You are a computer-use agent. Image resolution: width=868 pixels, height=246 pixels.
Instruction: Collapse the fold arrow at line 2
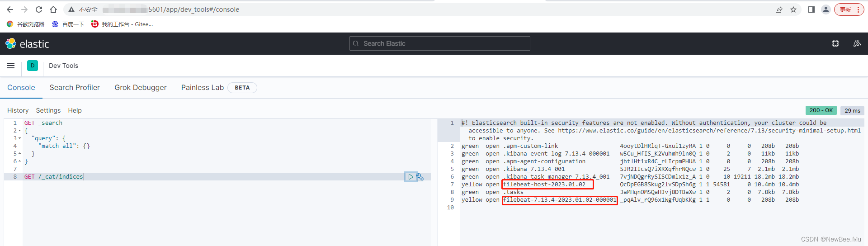[20, 131]
